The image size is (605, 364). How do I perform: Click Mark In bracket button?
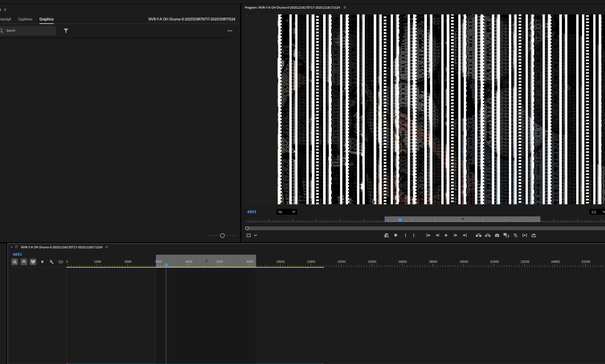pyautogui.click(x=405, y=235)
